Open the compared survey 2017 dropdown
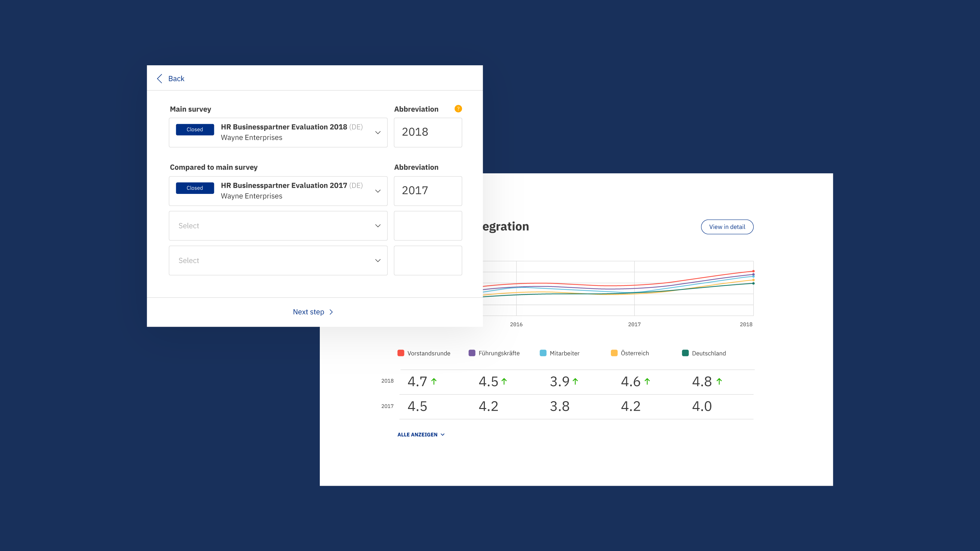This screenshot has height=551, width=980. click(278, 191)
